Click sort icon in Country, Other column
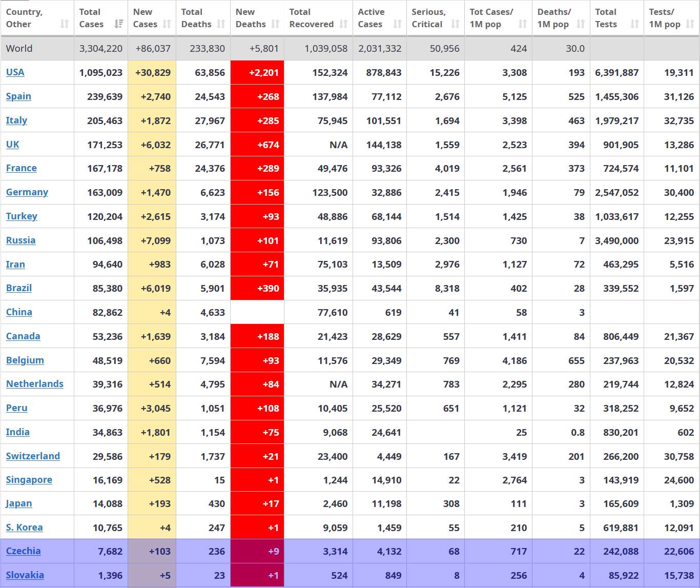Image resolution: width=700 pixels, height=588 pixels. coord(65,24)
